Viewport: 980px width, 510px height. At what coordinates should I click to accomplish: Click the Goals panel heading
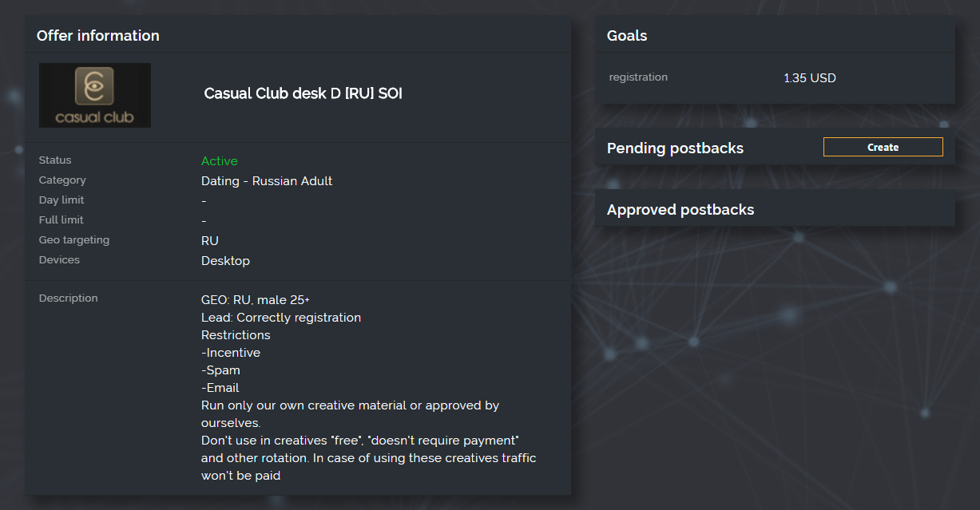pyautogui.click(x=627, y=36)
